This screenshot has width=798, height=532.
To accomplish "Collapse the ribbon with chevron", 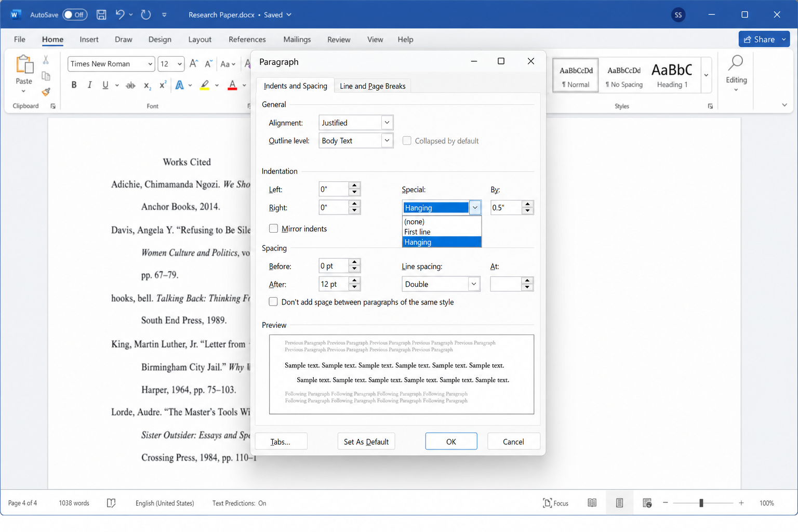I will [784, 105].
